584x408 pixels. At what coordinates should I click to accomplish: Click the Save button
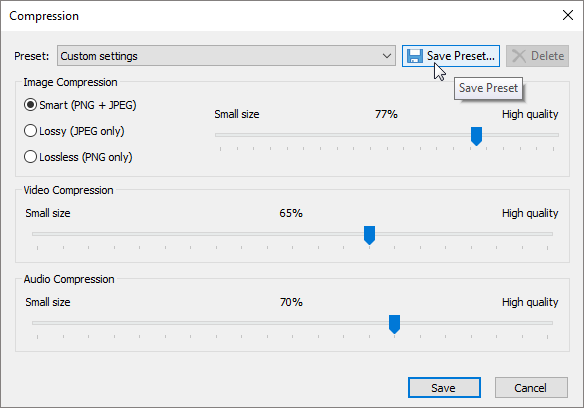pyautogui.click(x=444, y=388)
